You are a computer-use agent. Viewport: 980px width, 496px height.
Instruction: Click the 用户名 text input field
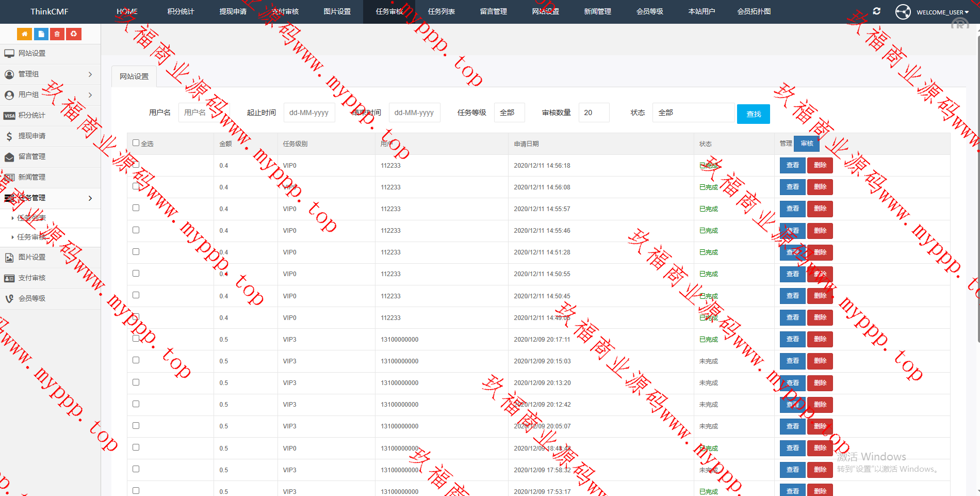coord(204,113)
